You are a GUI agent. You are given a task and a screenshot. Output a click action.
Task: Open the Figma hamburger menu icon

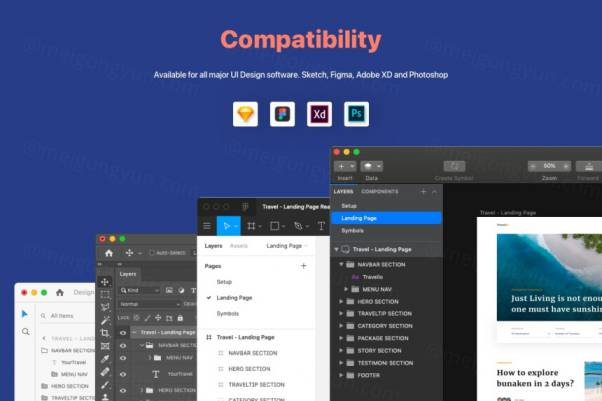[x=207, y=227]
